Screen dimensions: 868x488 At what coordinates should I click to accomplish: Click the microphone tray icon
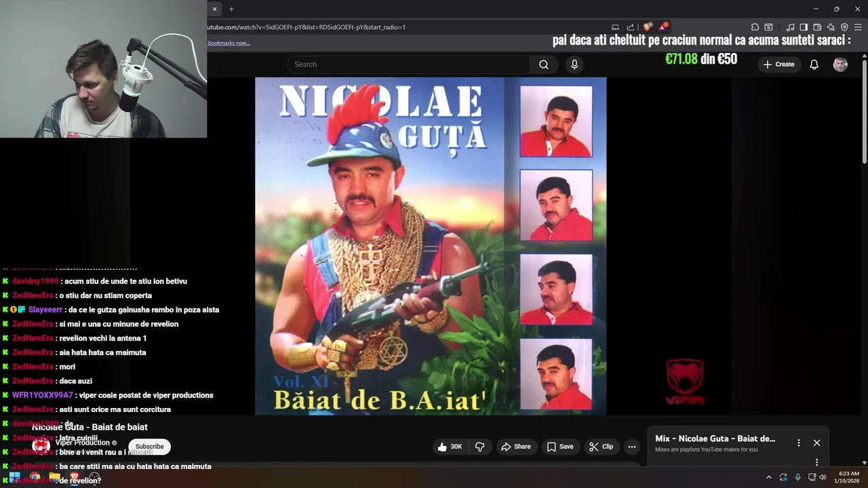coord(797,477)
